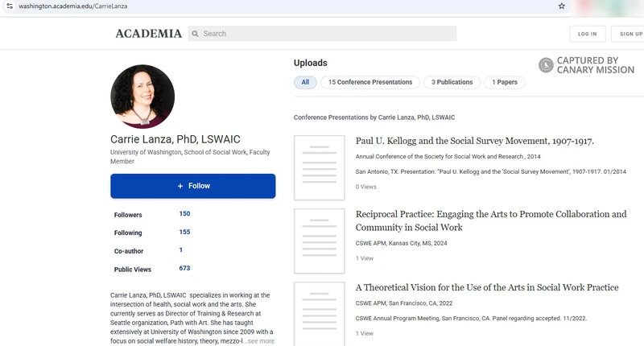Click 'CSWE APM, San Francisco, CA, 2022' text

click(404, 303)
